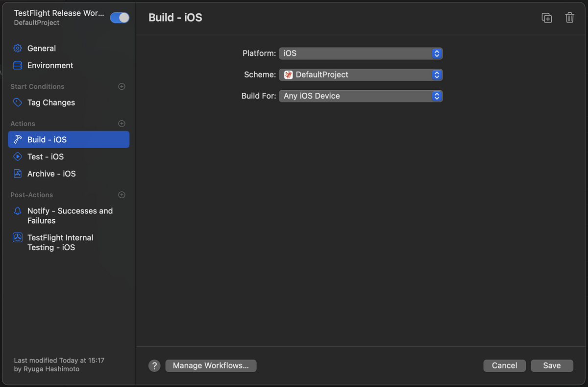Click the 'DefaultProject' subtitle under the workflow title
The image size is (588, 387).
37,23
